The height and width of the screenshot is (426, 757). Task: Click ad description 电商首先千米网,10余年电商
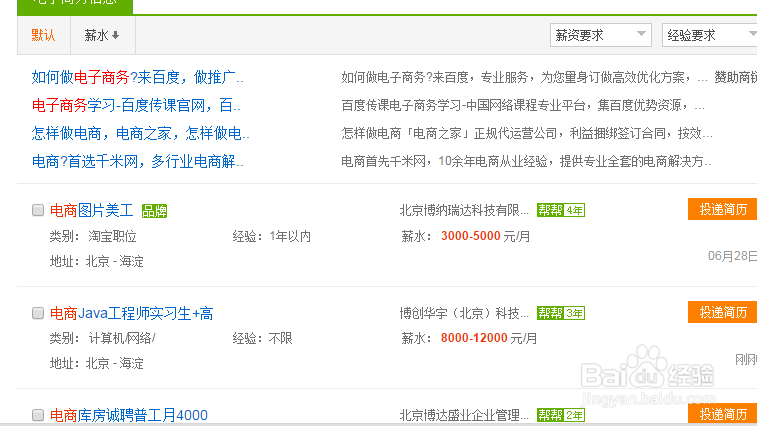coord(526,161)
